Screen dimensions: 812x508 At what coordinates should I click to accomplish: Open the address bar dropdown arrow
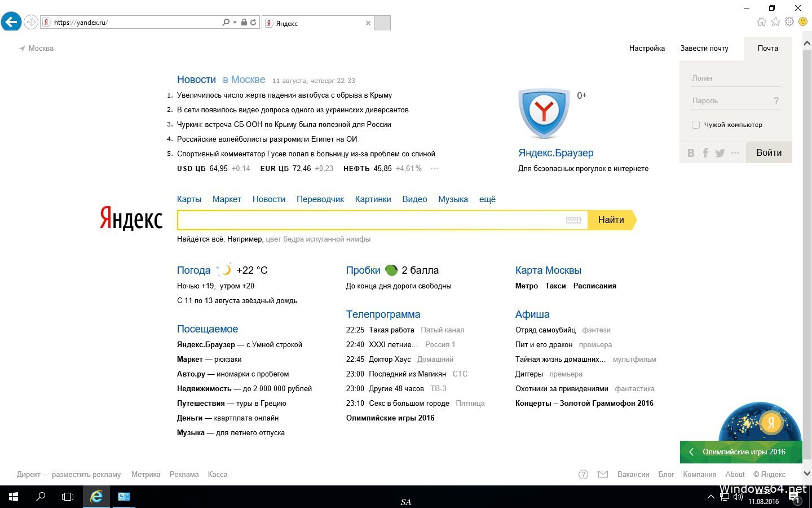click(x=235, y=23)
